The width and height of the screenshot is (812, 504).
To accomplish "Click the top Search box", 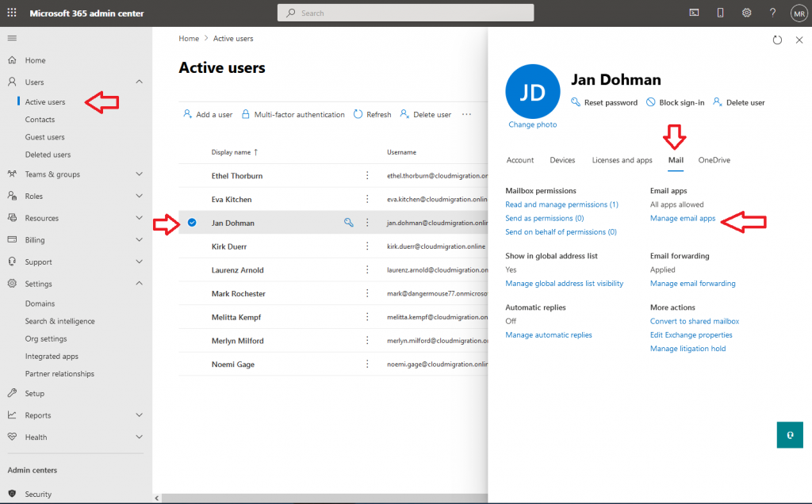I will 405,13.
